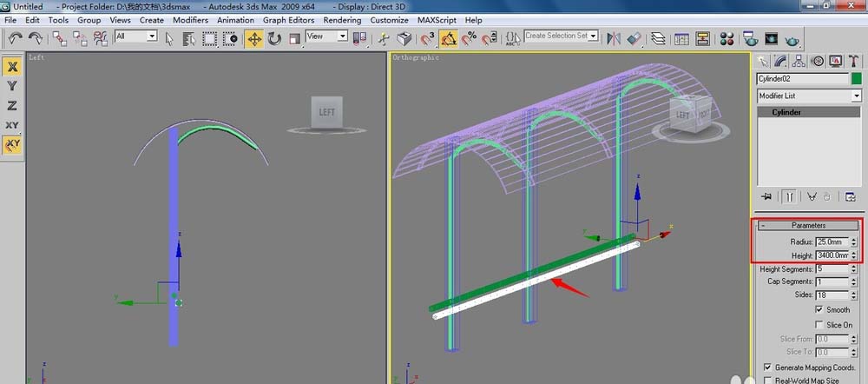The height and width of the screenshot is (384, 868).
Task: Toggle the Angle Snap icon
Action: pyautogui.click(x=449, y=39)
